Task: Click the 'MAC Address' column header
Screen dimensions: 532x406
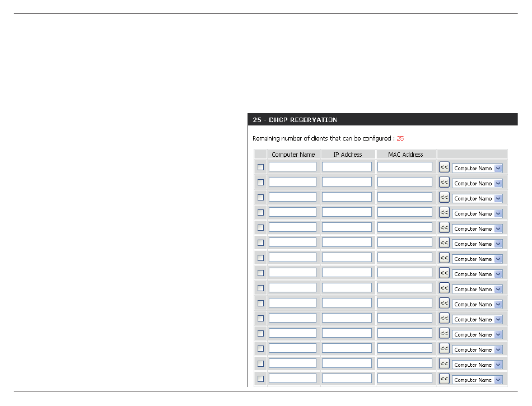Action: pos(406,155)
